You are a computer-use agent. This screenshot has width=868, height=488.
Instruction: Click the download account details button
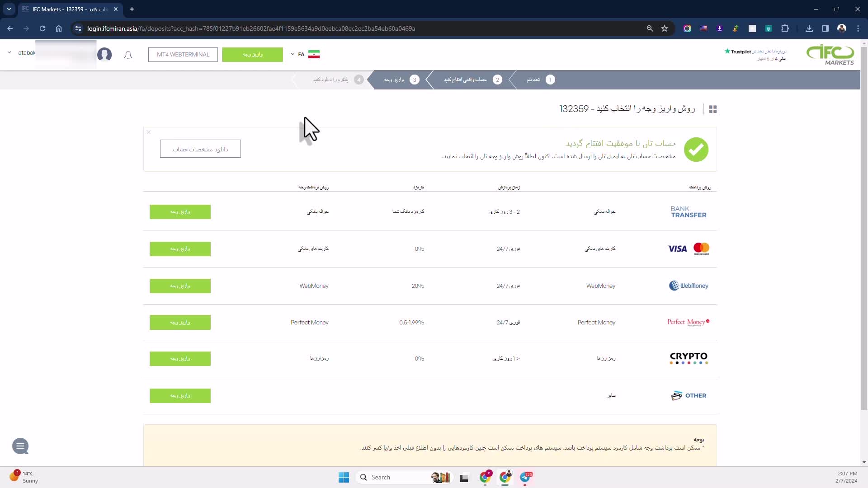200,149
